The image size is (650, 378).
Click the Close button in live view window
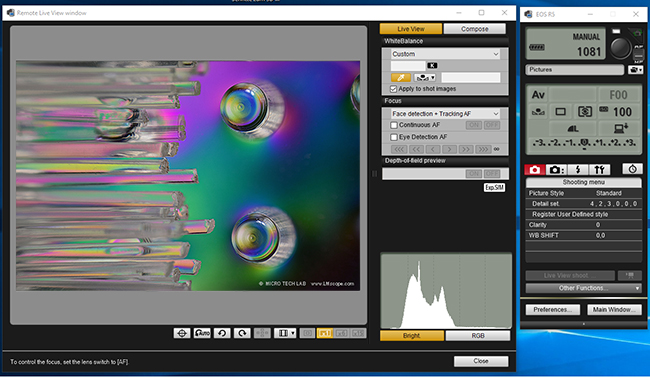point(481,361)
